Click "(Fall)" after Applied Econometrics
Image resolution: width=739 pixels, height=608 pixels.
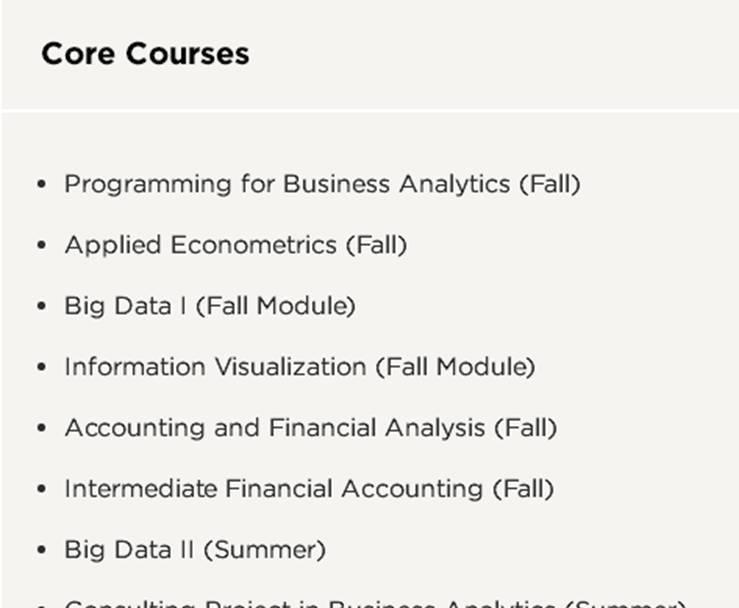coord(376,245)
